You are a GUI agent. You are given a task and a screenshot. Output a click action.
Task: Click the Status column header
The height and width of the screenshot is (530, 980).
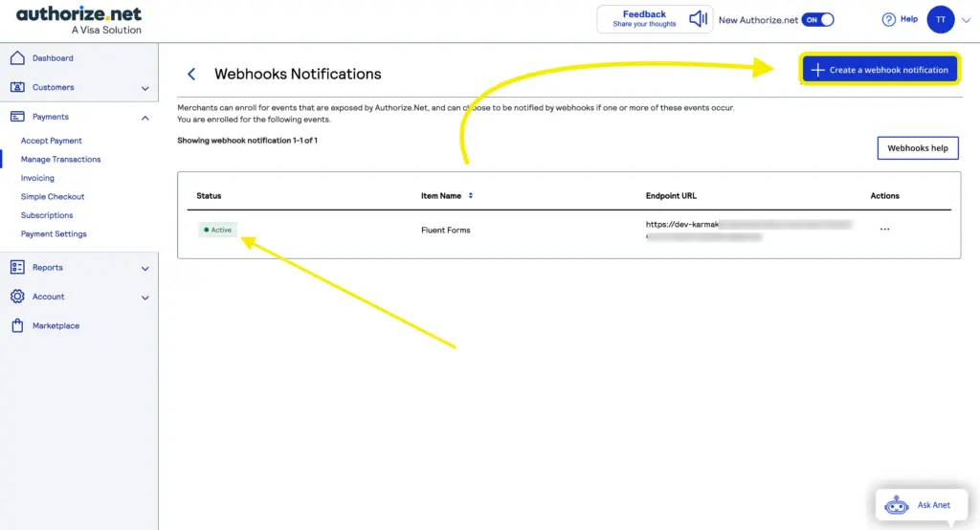(x=209, y=195)
